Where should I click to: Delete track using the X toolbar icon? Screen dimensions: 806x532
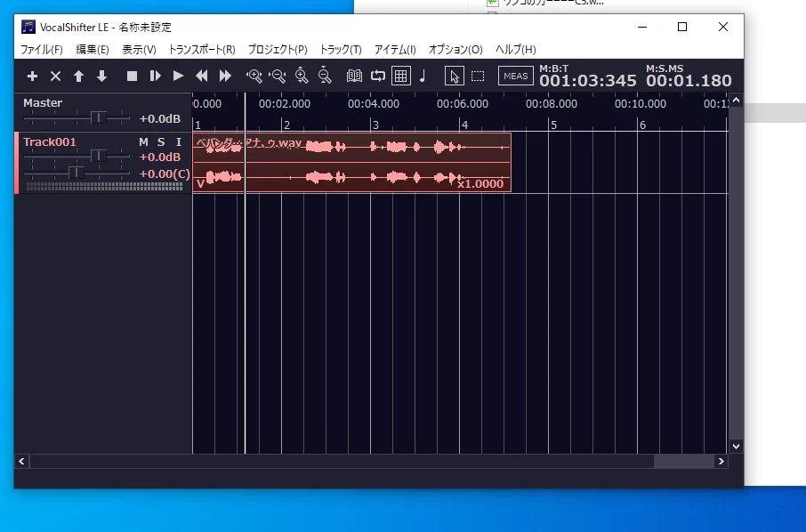[x=55, y=77]
